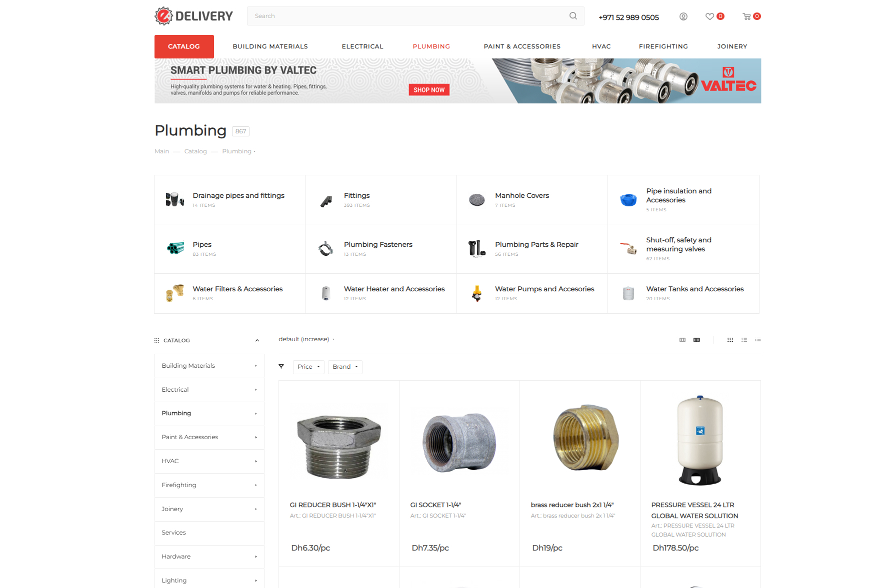Click the Delivery logo

pyautogui.click(x=194, y=16)
